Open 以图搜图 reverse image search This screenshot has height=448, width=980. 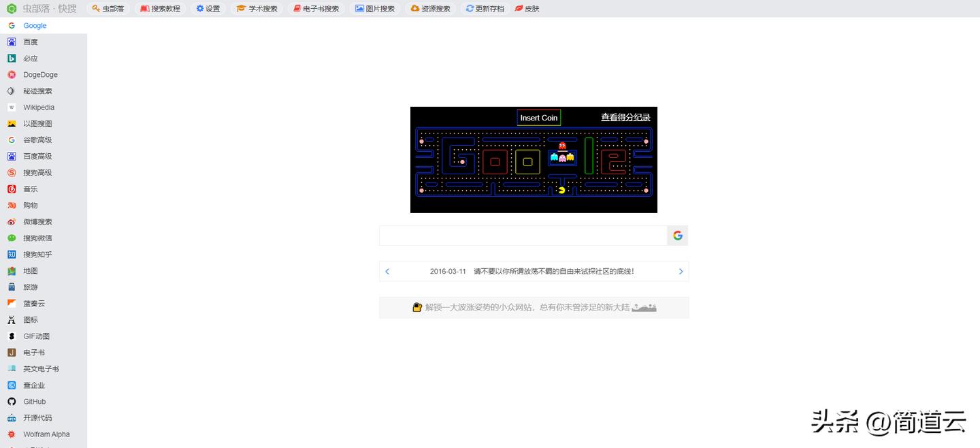pos(38,123)
